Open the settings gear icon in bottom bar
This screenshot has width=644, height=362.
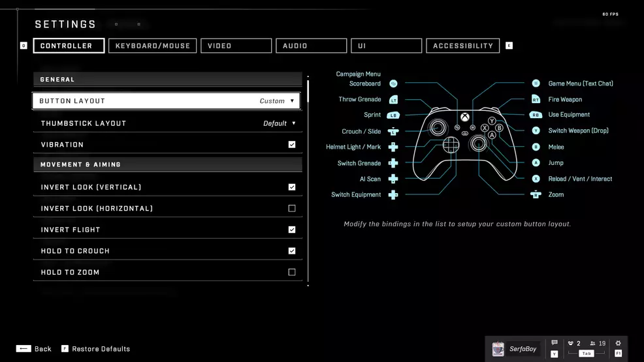(x=618, y=343)
